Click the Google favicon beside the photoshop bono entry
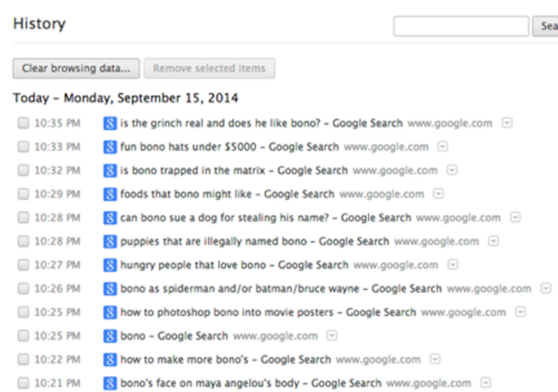Viewport: 558px width, 392px height. tap(110, 313)
